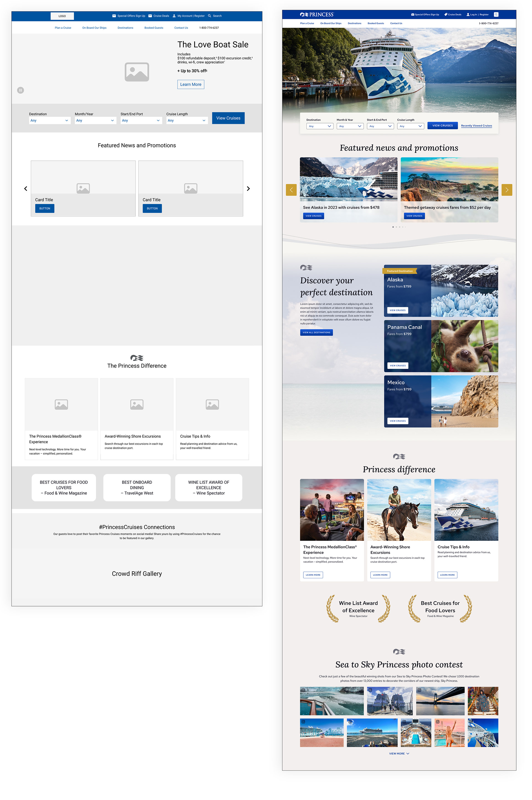Open the wireframe Destination dropdown

[x=50, y=121]
